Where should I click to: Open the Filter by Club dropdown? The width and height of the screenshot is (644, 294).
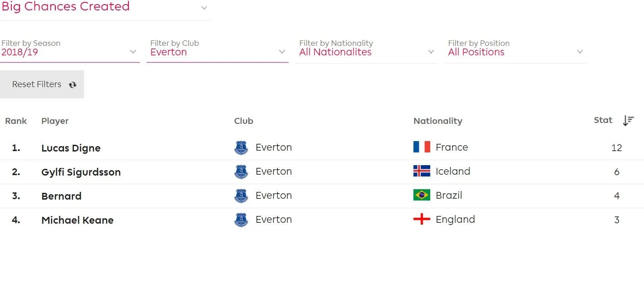pos(282,52)
